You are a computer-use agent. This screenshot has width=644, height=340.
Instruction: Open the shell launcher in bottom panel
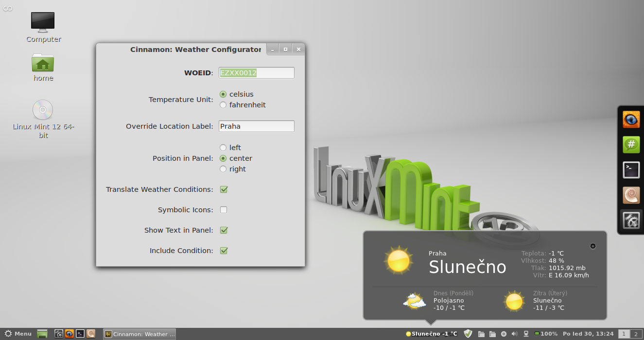(x=90, y=334)
